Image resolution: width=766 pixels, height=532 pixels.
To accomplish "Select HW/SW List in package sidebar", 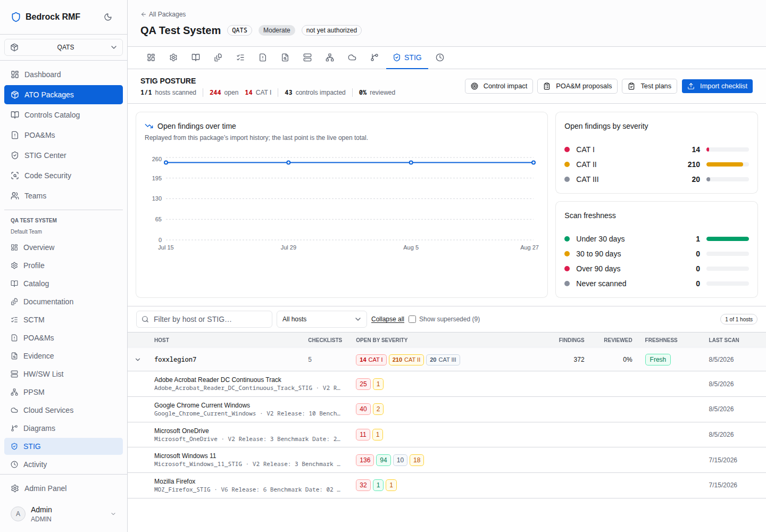I will point(64,374).
